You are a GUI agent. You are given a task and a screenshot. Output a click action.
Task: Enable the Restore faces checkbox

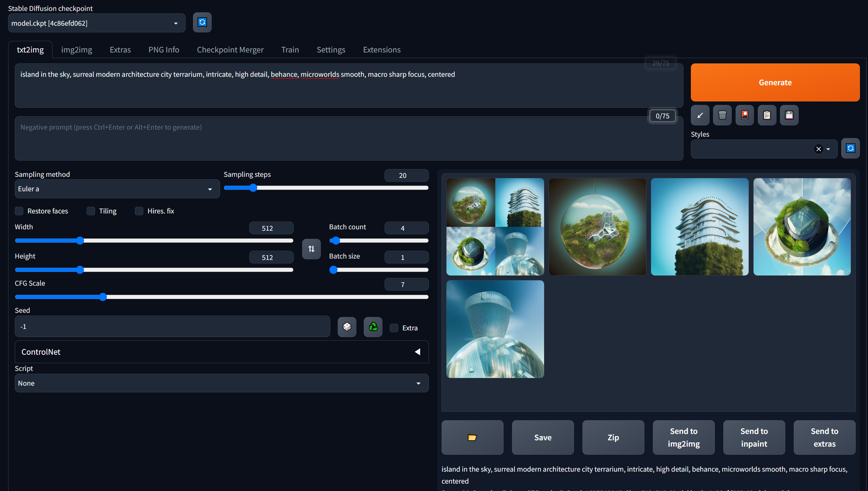[x=19, y=211]
